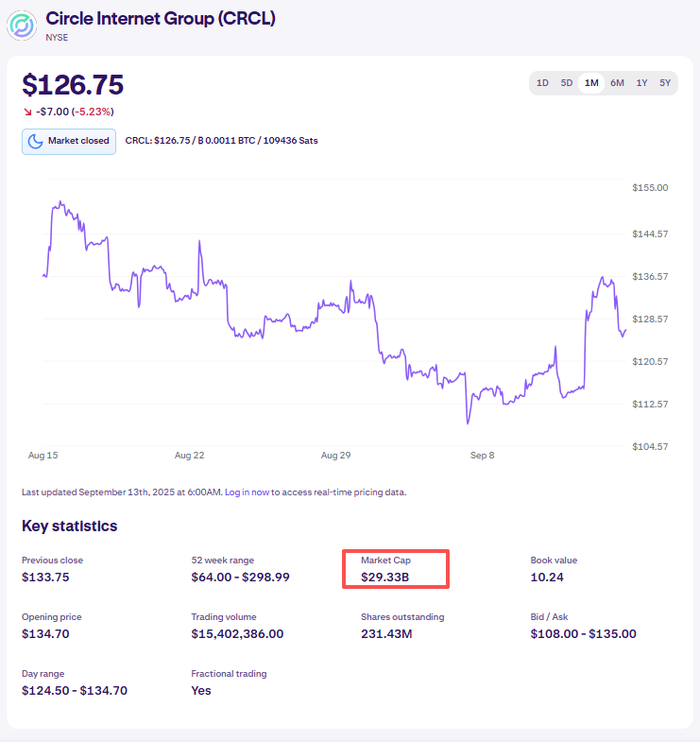Click the Circle Internet Group logo icon
The image size is (700, 742).
coord(22,26)
